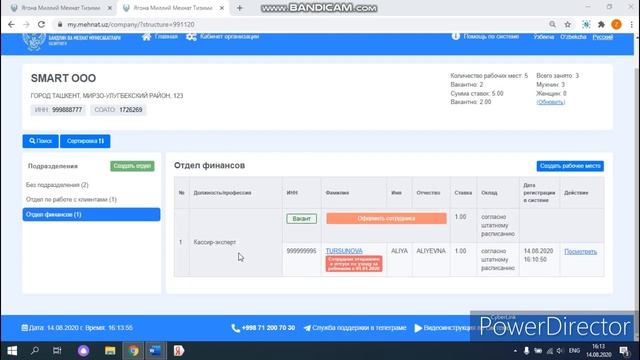
Task: Open a new browser tab
Action: pyautogui.click(x=240, y=8)
